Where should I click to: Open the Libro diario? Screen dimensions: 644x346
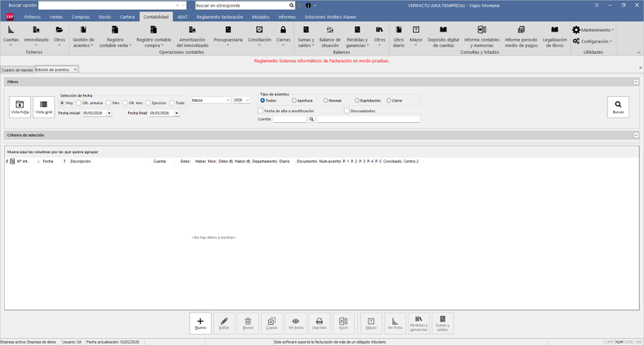(x=399, y=36)
